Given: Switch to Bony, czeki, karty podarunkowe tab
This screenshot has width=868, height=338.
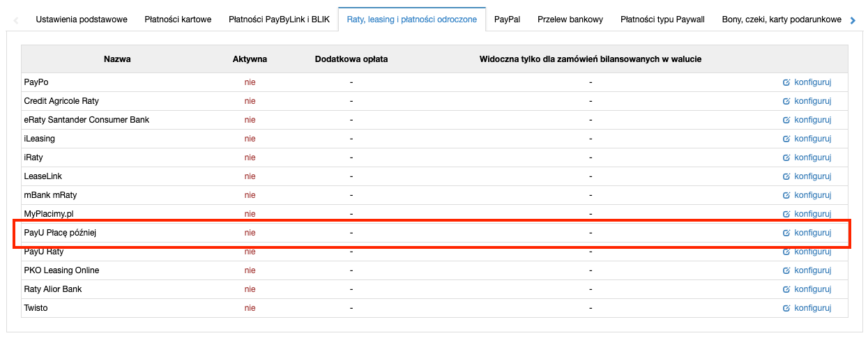Looking at the screenshot, I should (x=782, y=20).
